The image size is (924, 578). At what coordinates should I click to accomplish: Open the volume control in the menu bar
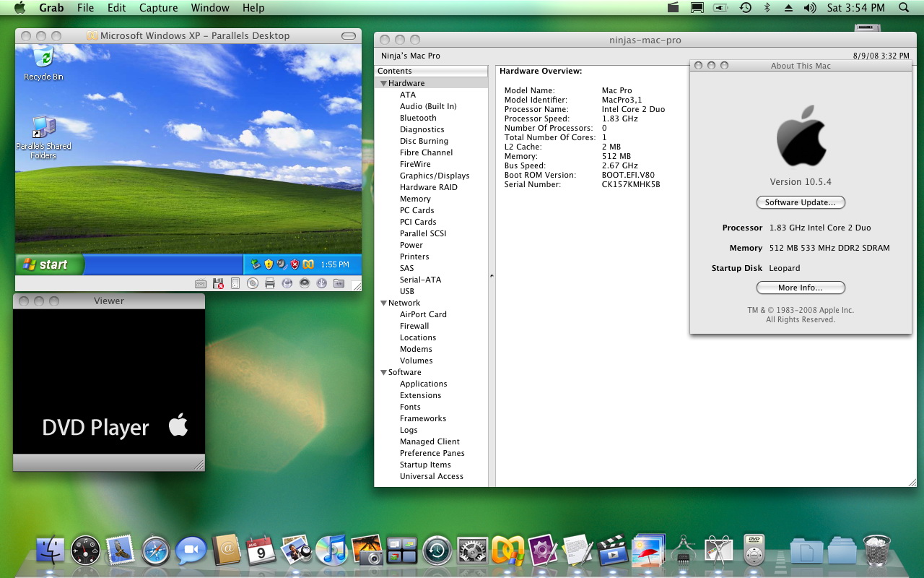(809, 8)
